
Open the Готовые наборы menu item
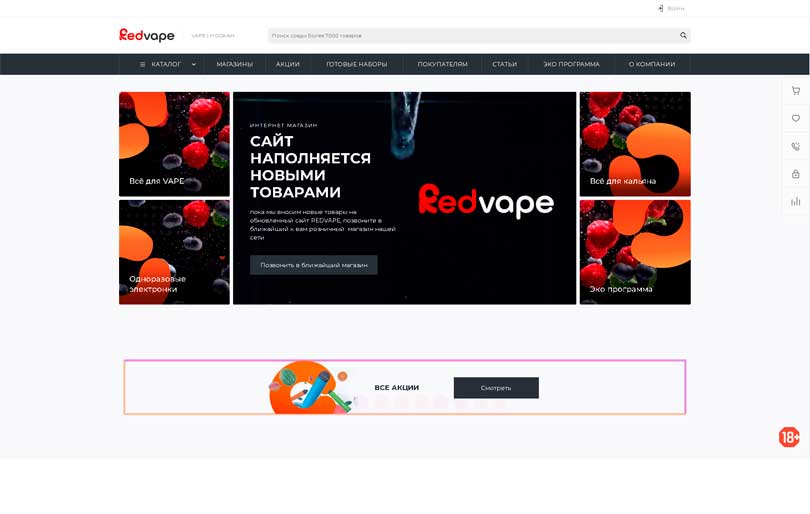356,65
